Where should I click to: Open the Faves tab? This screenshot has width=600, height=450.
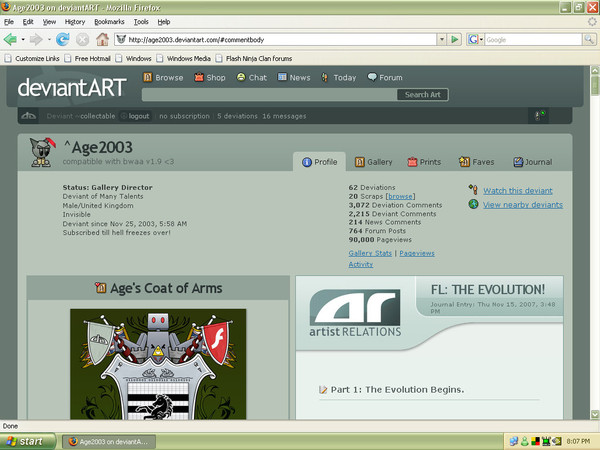coord(477,162)
